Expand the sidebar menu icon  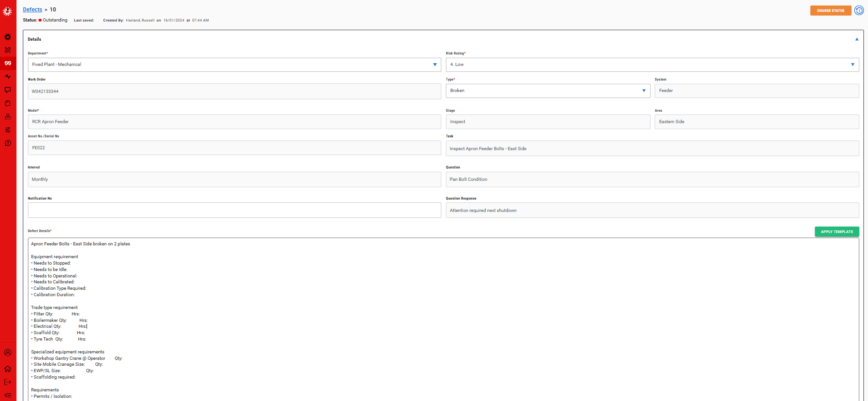[8, 395]
